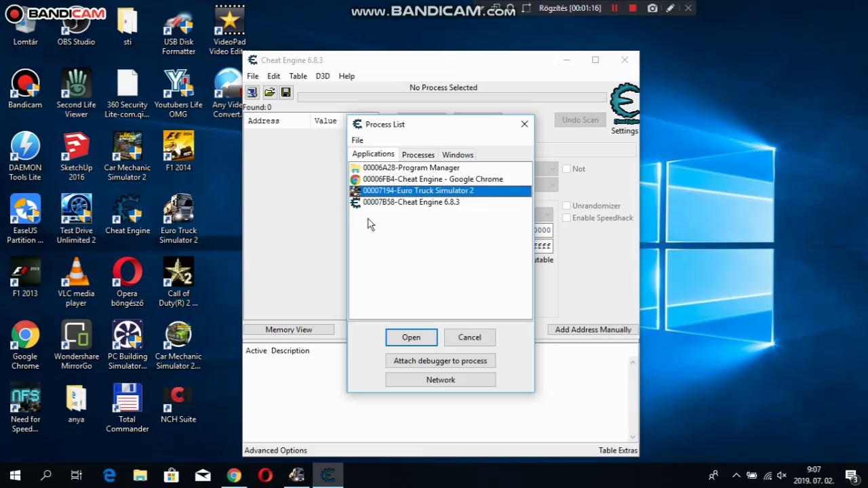Screen dimensions: 868x488
Task: Open File menu in Process List dialog
Action: click(x=357, y=140)
